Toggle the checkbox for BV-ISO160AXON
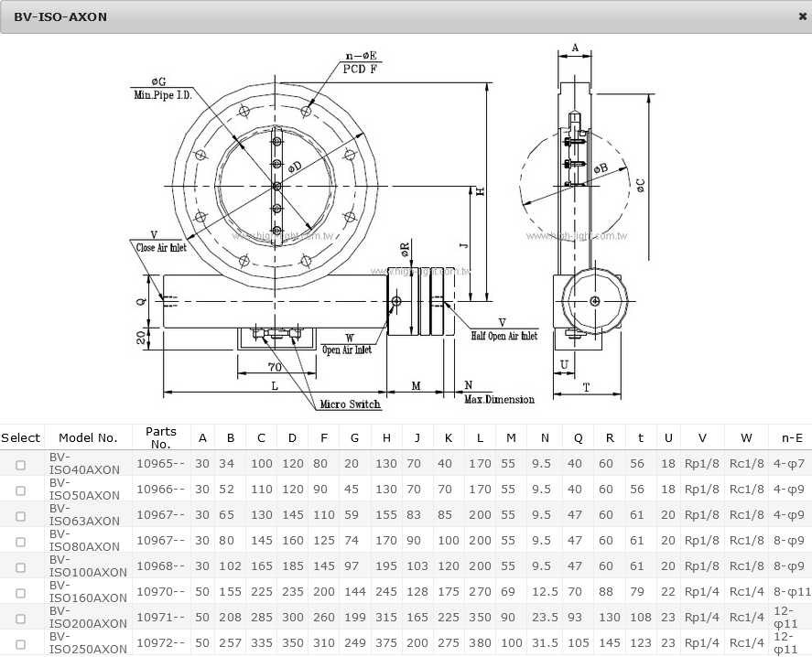812x657 pixels. [20, 593]
